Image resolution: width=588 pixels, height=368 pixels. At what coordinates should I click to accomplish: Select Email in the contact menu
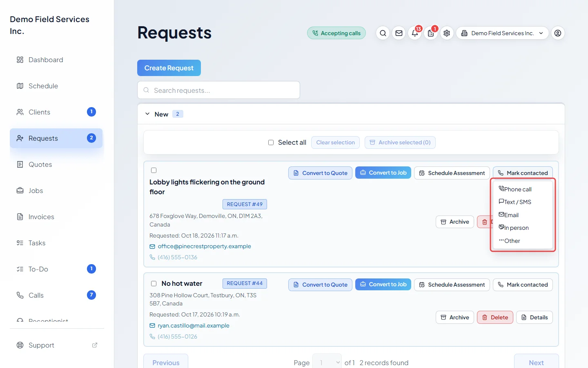coord(523,215)
